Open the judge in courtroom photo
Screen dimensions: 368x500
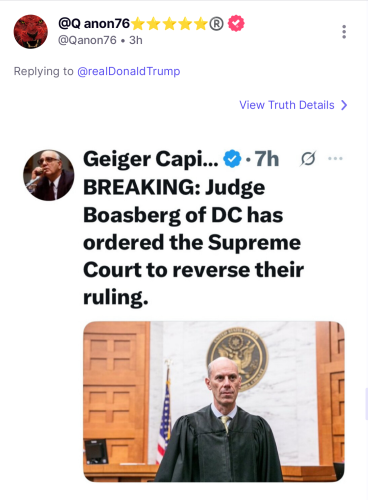(214, 402)
